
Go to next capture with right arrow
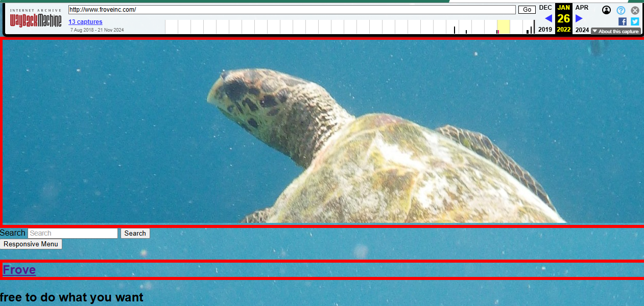[x=579, y=18]
